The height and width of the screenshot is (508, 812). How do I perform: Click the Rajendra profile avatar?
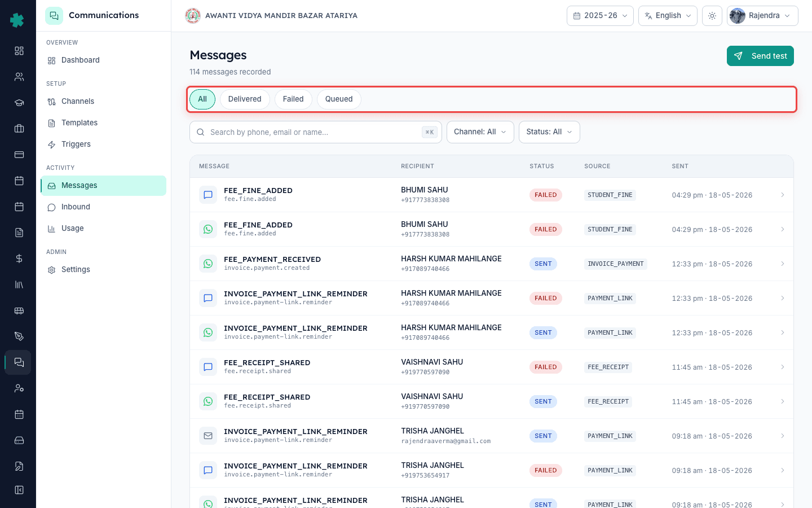pos(737,16)
